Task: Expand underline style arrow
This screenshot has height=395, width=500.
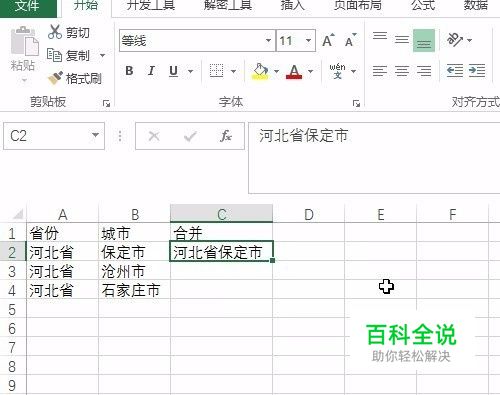Action: click(190, 71)
